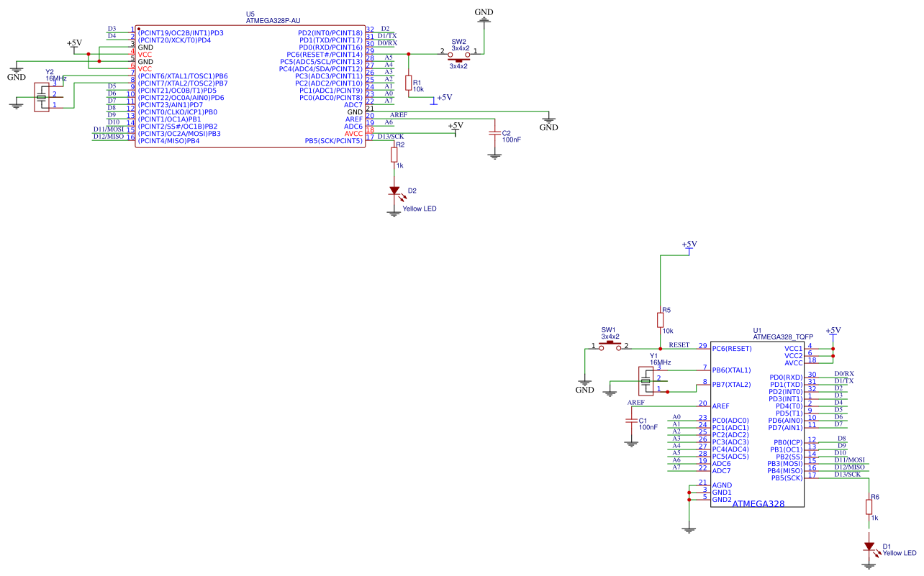This screenshot has height=576, width=924.
Task: Select the "AGND" pin label on U1
Action: coord(722,485)
